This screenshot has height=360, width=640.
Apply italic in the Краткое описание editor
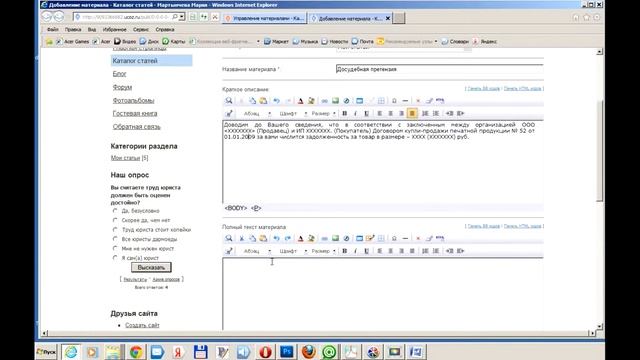click(x=355, y=113)
